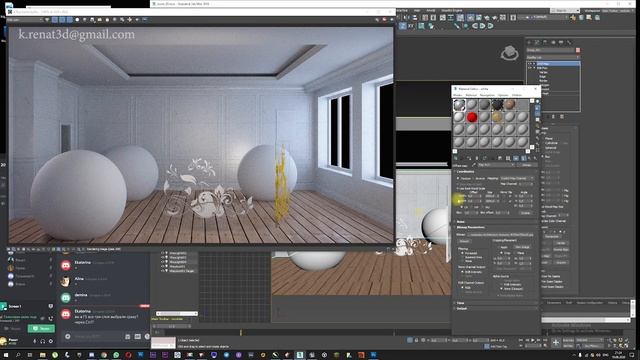Click the ViewCube in the 3ds Max viewport
640x360 pixels.
[509, 53]
